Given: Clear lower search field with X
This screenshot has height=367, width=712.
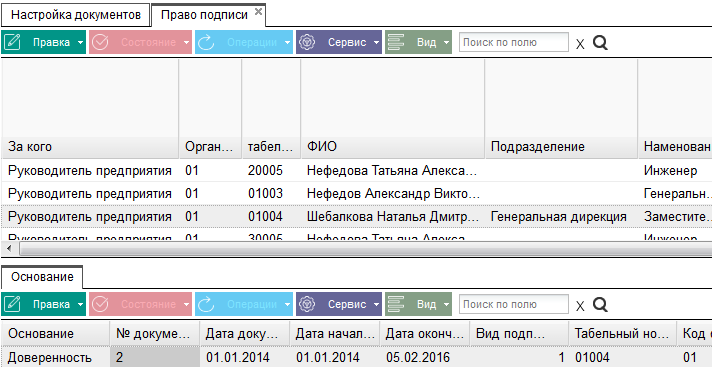Looking at the screenshot, I should click(x=580, y=306).
